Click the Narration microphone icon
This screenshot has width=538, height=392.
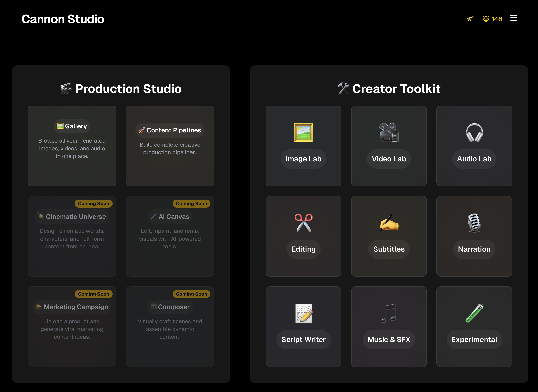474,223
